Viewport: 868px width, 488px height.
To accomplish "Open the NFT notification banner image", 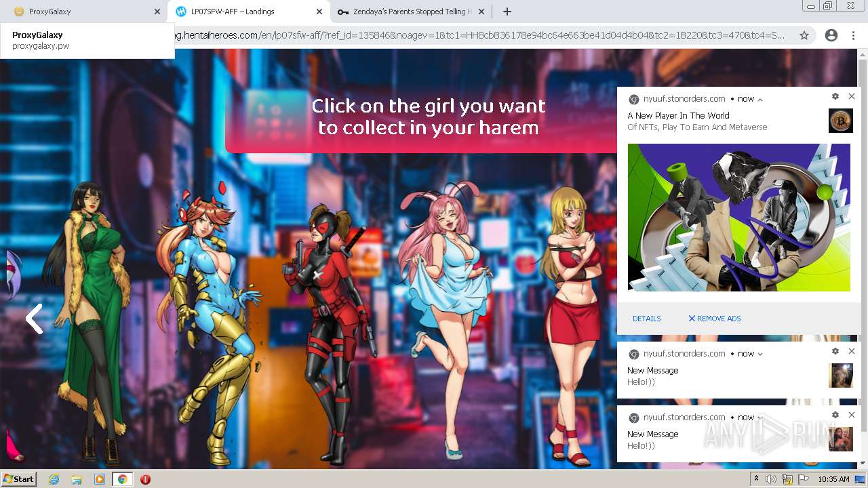I will pyautogui.click(x=738, y=218).
